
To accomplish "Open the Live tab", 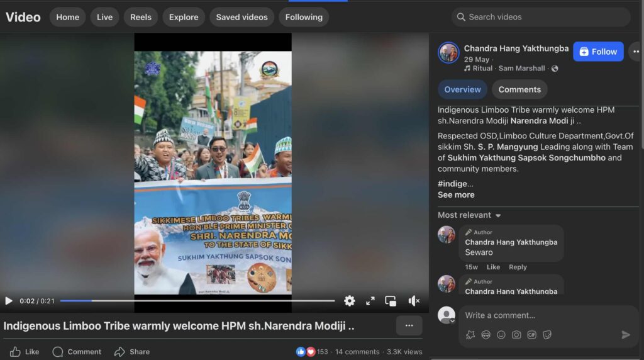I will coord(105,17).
